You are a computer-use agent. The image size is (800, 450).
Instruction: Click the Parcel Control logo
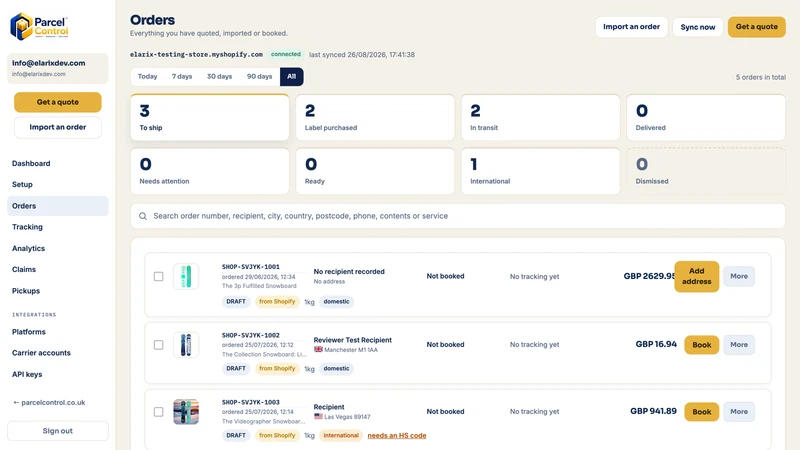pyautogui.click(x=39, y=26)
